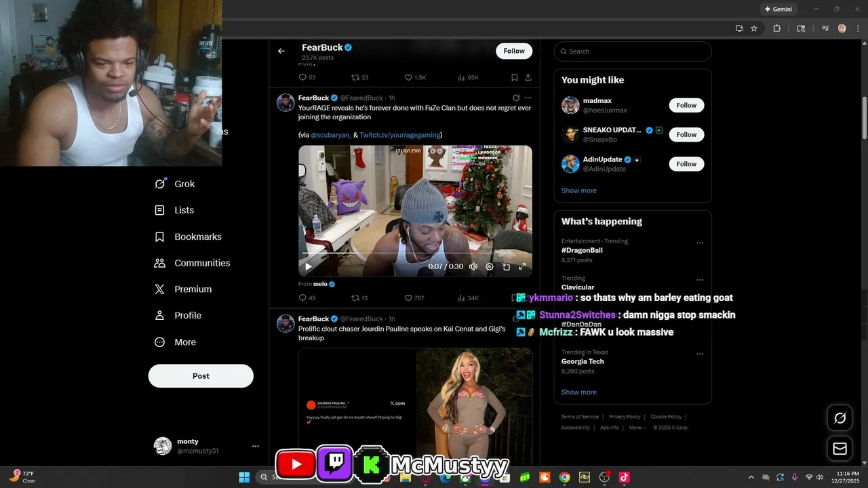
Task: Open video playback settings gear
Action: tap(490, 267)
